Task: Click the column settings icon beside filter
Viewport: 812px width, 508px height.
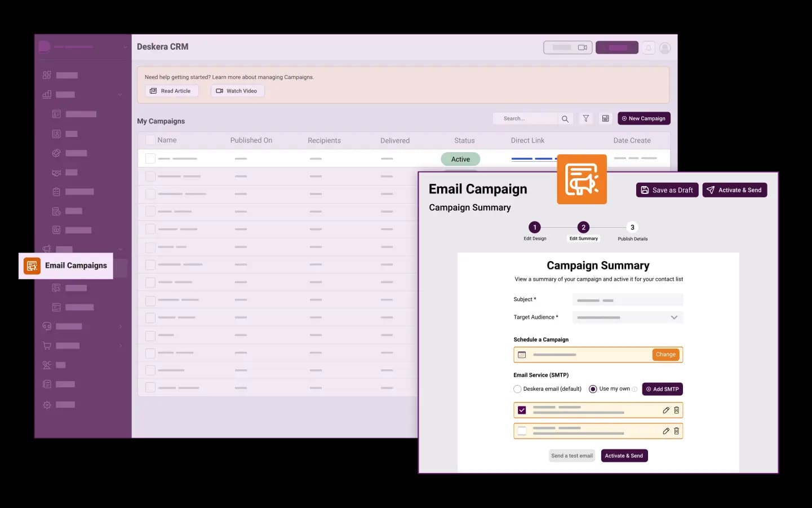Action: [605, 118]
